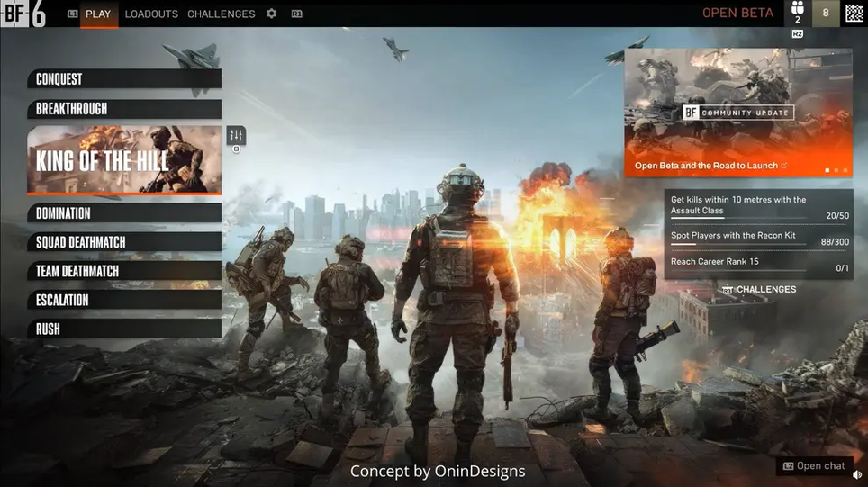The height and width of the screenshot is (487, 868).
Task: Click the R2 button hint under party icon
Action: [x=797, y=34]
